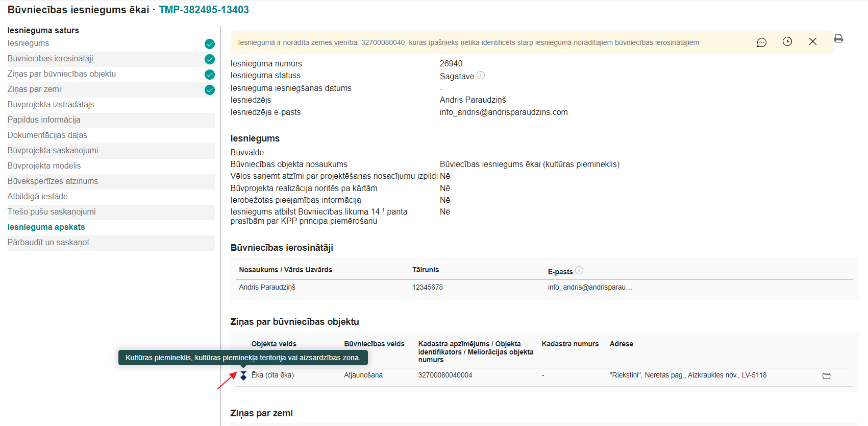Open Būvprojekta izstrādātājs section
868x426 pixels.
pyautogui.click(x=51, y=105)
